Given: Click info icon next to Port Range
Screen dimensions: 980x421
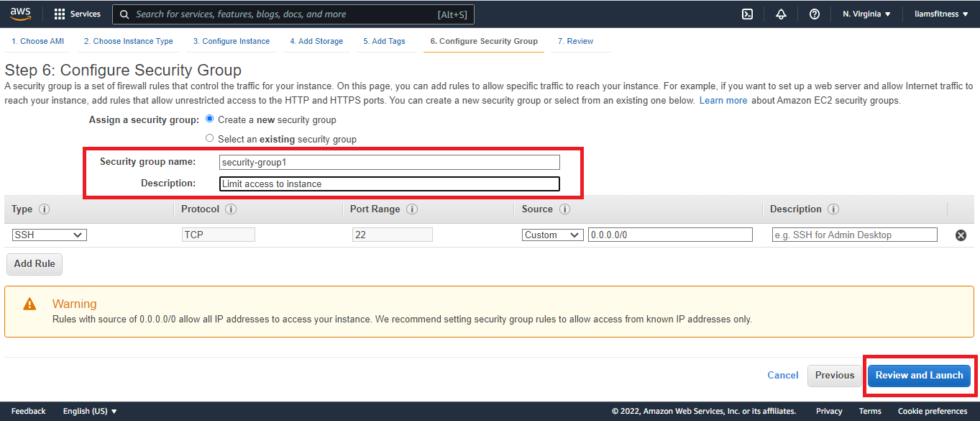Looking at the screenshot, I should (x=412, y=209).
